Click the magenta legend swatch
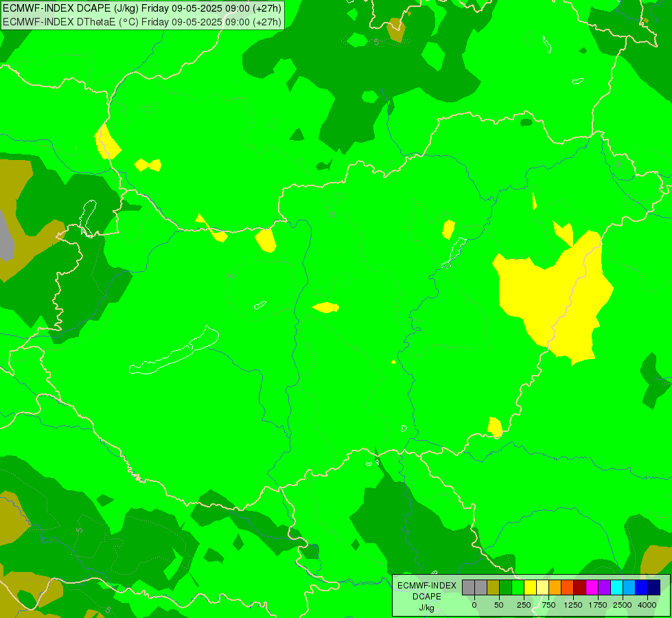The image size is (672, 618). 592,588
